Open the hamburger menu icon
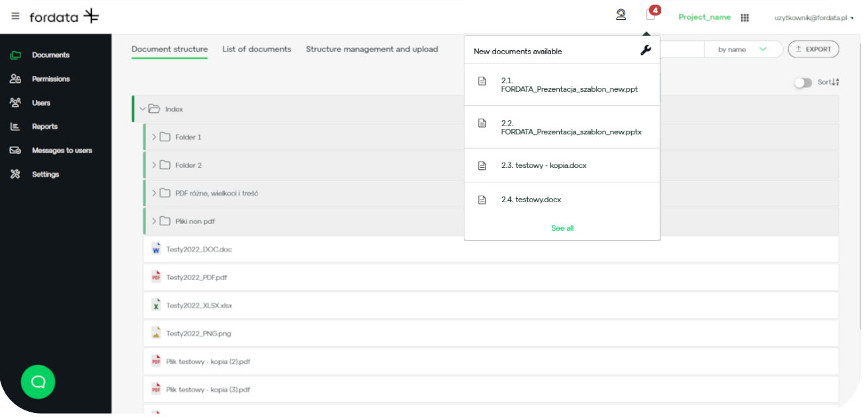This screenshot has width=868, height=417. click(x=15, y=17)
